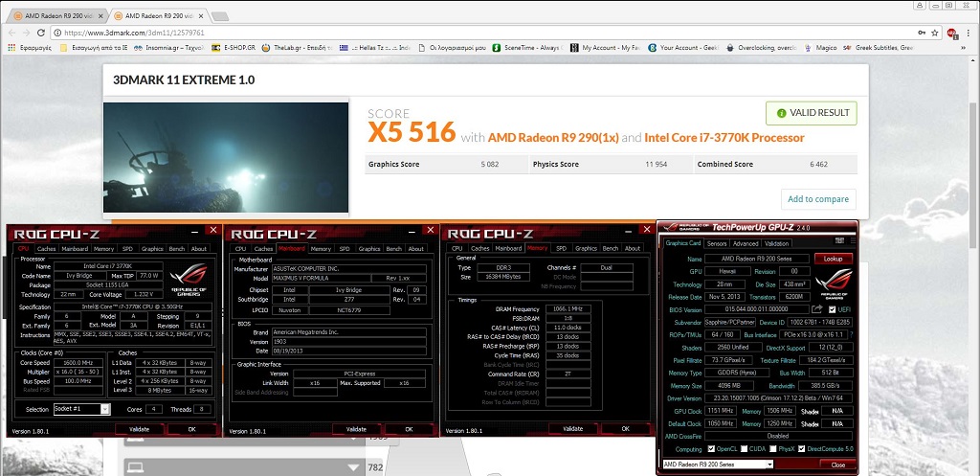This screenshot has height=476, width=980.
Task: Open About tab in the Processor CPU-Z window
Action: pos(199,248)
